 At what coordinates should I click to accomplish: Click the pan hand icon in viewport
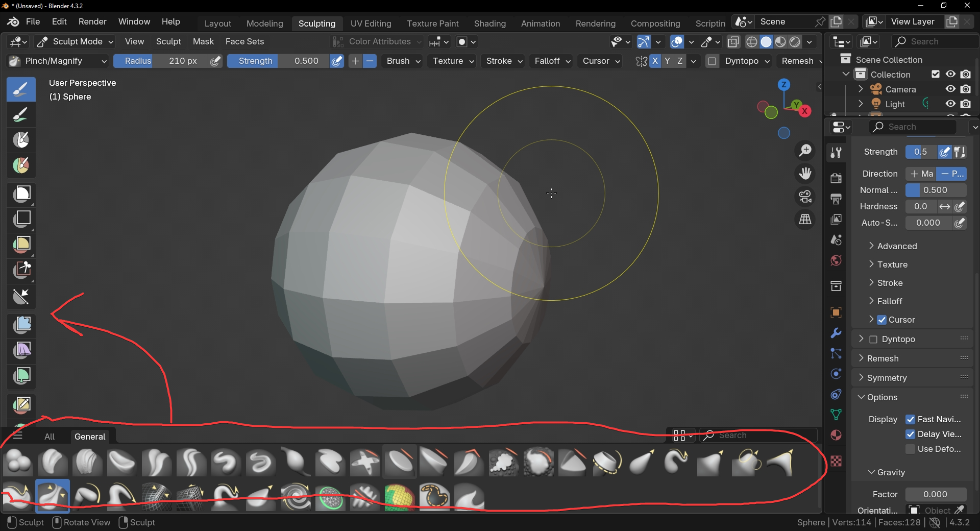(x=805, y=174)
